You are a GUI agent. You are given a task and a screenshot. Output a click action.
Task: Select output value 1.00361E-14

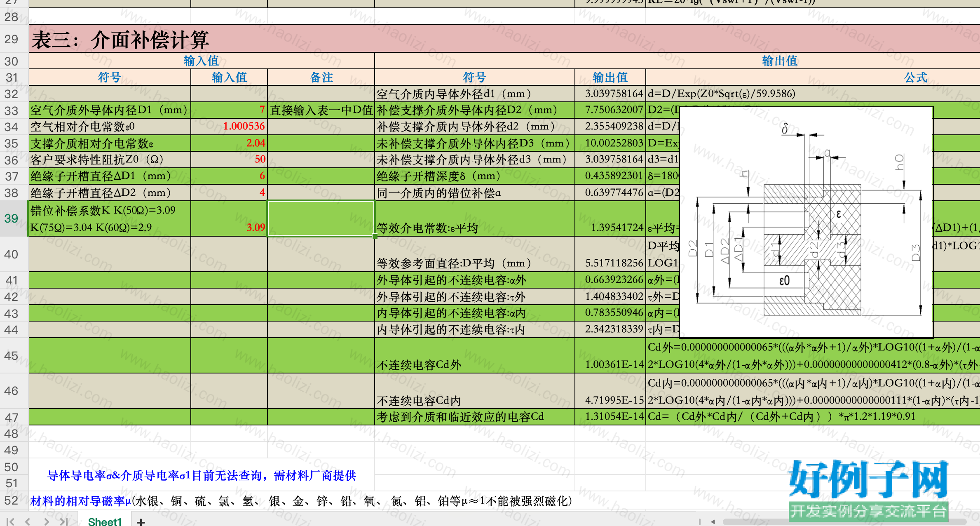click(610, 355)
